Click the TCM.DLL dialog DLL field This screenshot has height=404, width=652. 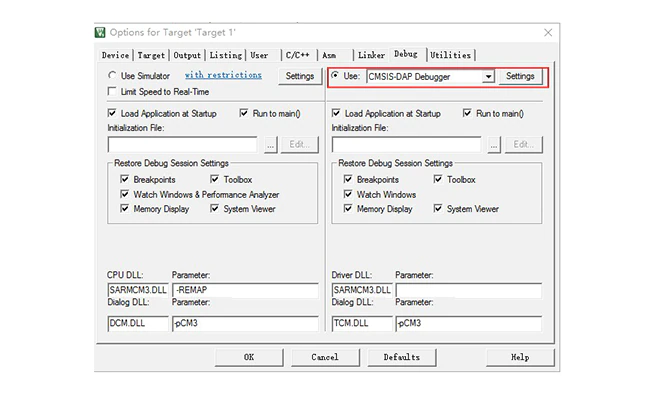(x=362, y=323)
